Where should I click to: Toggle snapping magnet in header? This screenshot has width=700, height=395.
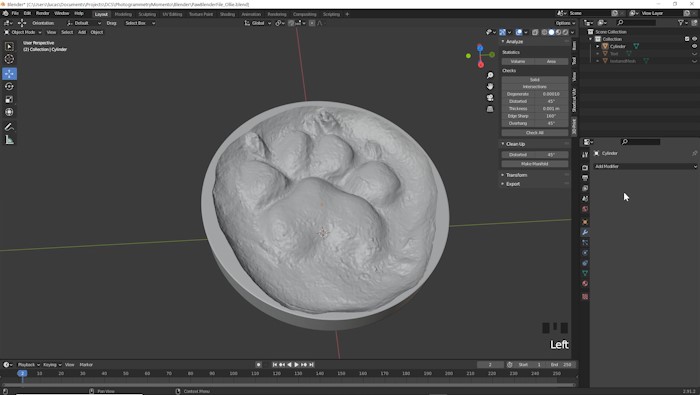291,23
